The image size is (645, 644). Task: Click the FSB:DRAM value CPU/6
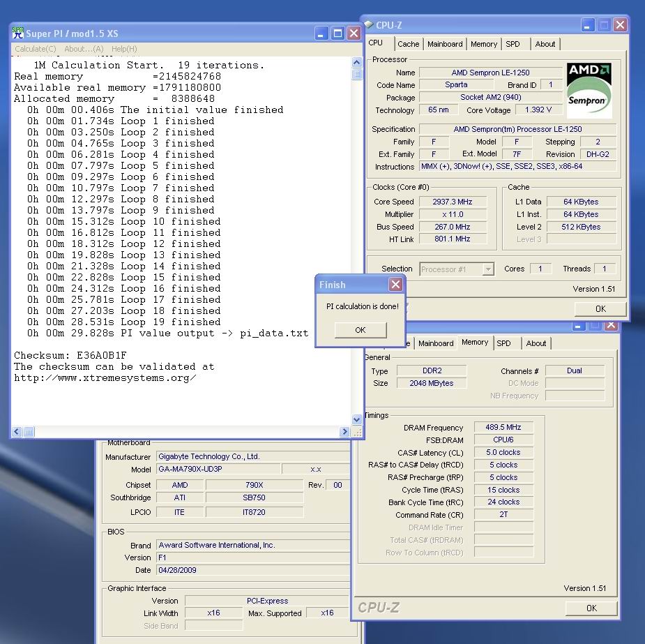(503, 440)
